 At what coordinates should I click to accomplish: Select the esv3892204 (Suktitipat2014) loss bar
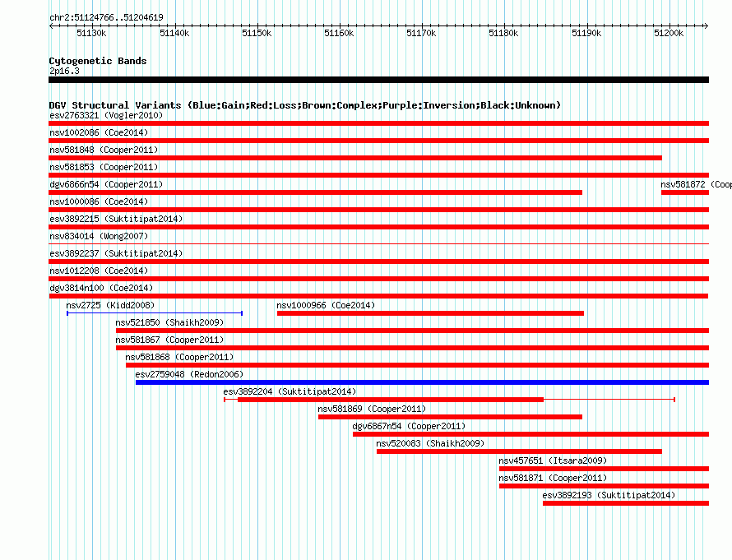point(391,400)
